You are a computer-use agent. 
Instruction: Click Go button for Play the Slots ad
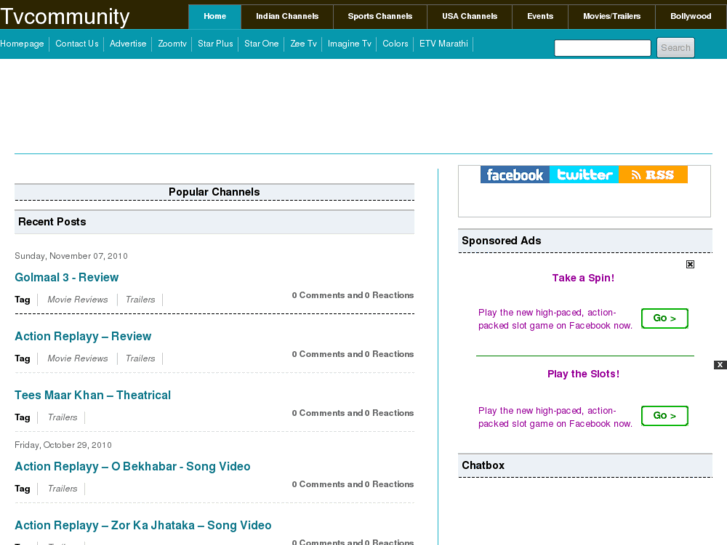(x=664, y=416)
